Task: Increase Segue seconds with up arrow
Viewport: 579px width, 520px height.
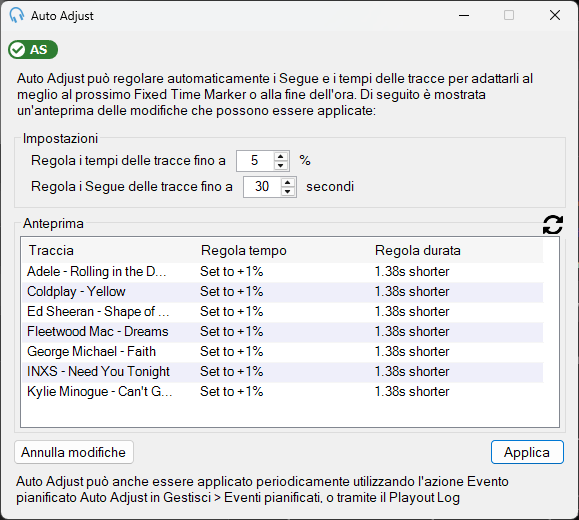Action: pyautogui.click(x=288, y=182)
